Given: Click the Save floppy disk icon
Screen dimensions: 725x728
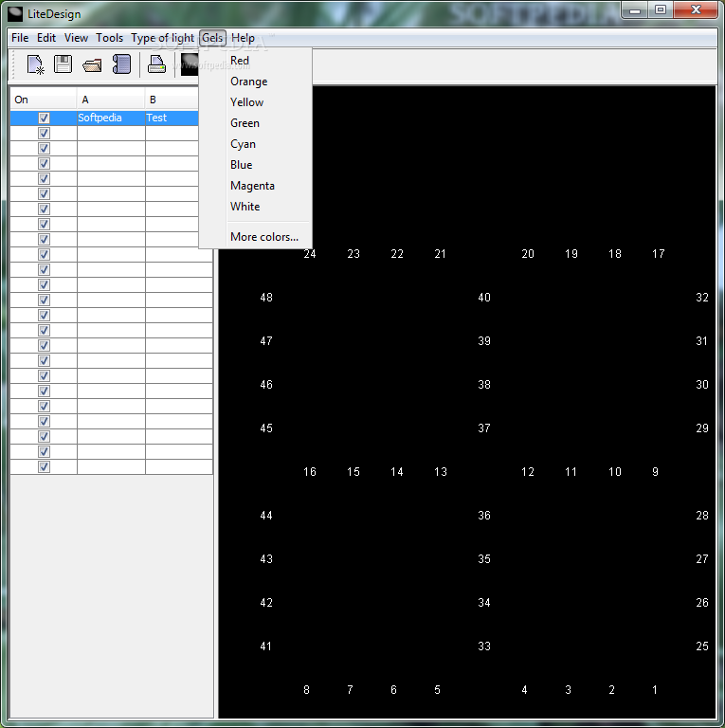Looking at the screenshot, I should point(63,64).
